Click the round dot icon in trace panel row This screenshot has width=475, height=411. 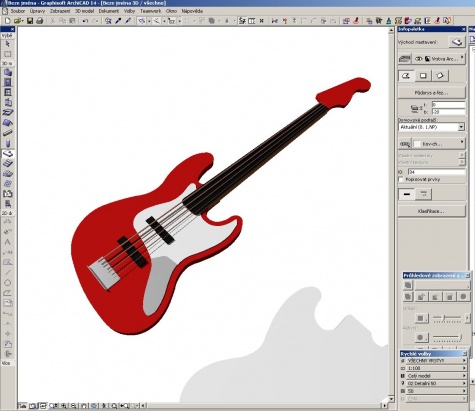coord(463,296)
